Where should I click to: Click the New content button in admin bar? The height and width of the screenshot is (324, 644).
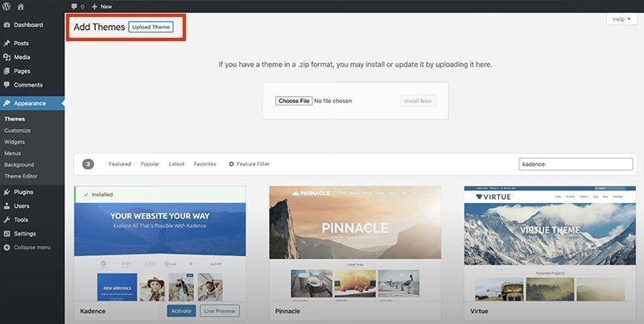click(x=102, y=6)
